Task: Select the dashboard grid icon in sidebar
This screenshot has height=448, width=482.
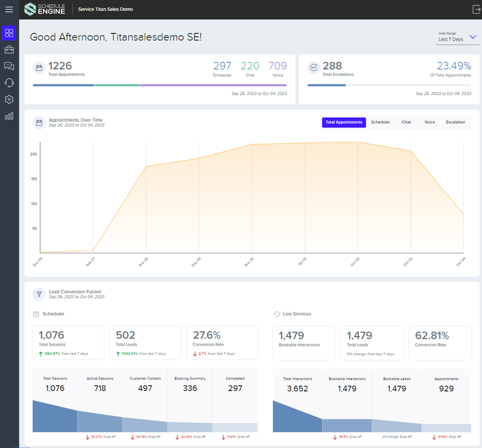Action: point(9,33)
